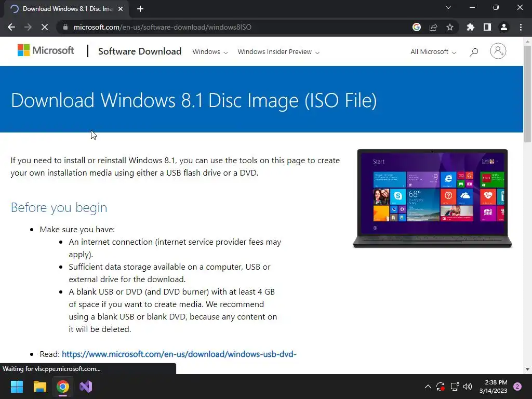
Task: Open the Windows Start menu
Action: tap(17, 387)
